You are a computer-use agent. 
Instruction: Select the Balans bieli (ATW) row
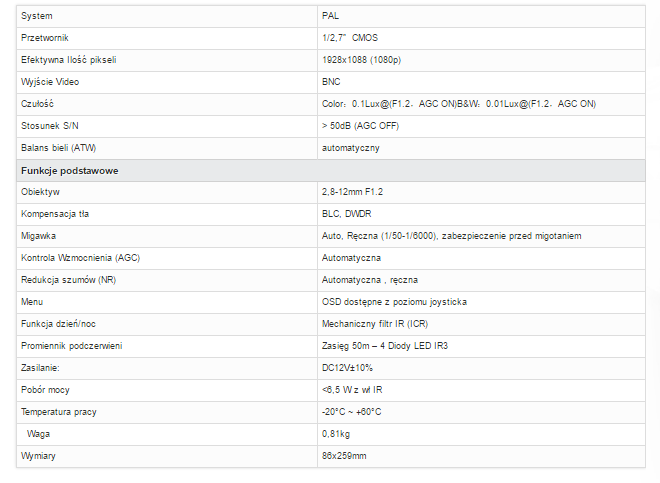pos(331,148)
